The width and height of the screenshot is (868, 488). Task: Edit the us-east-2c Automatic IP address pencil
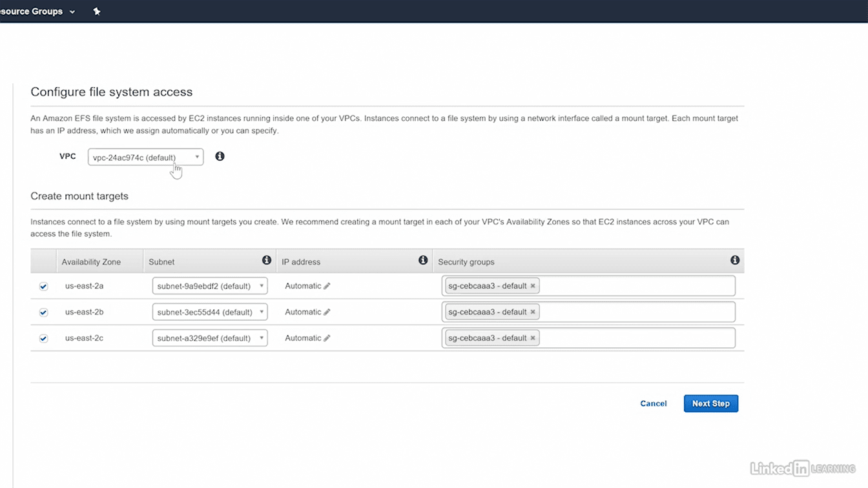[x=327, y=338]
